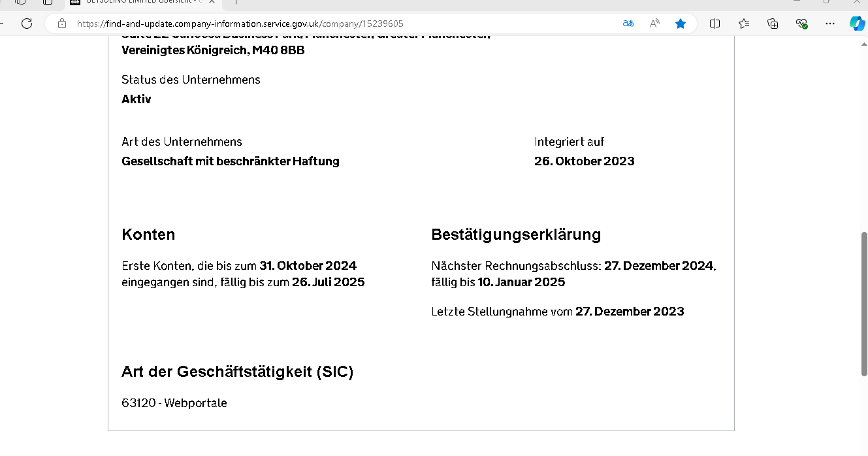This screenshot has width=868, height=456.
Task: Click the 63120 - Webportale text
Action: (x=174, y=403)
